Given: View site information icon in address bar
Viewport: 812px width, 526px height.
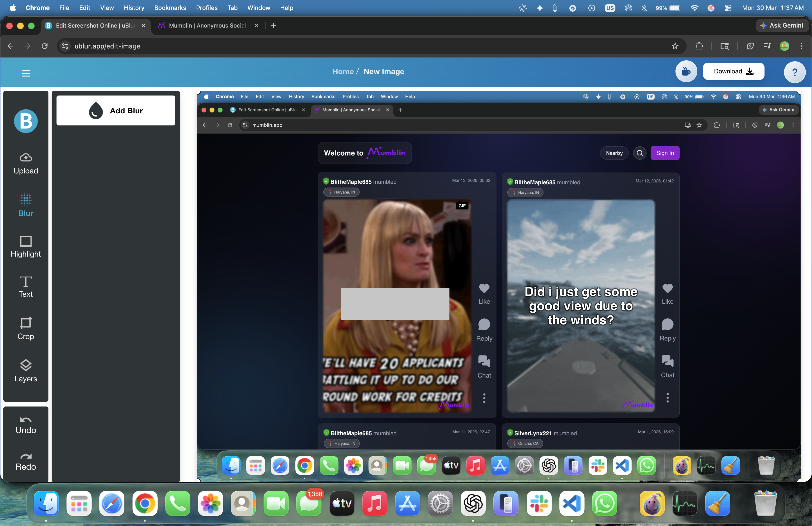Looking at the screenshot, I should (65, 46).
